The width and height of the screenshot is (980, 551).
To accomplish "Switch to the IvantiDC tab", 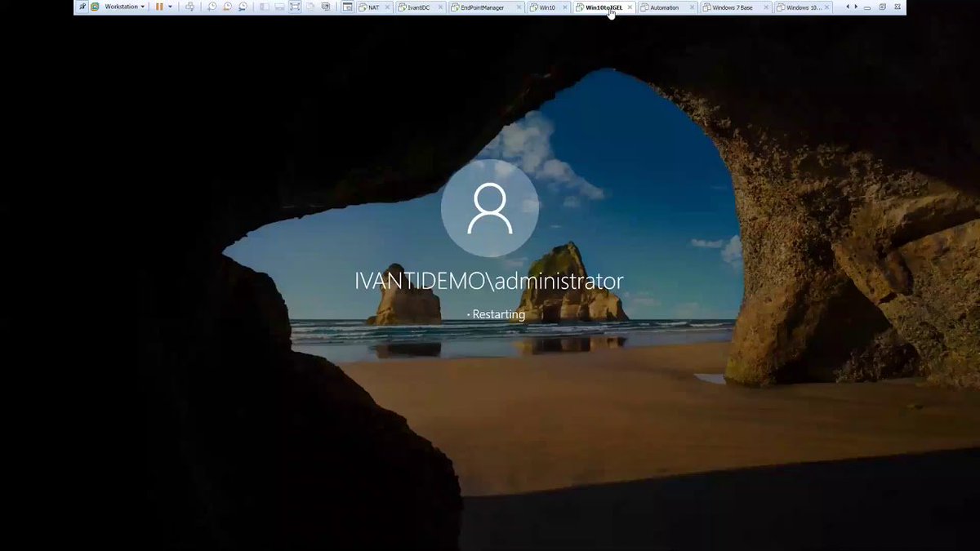I will [x=419, y=7].
